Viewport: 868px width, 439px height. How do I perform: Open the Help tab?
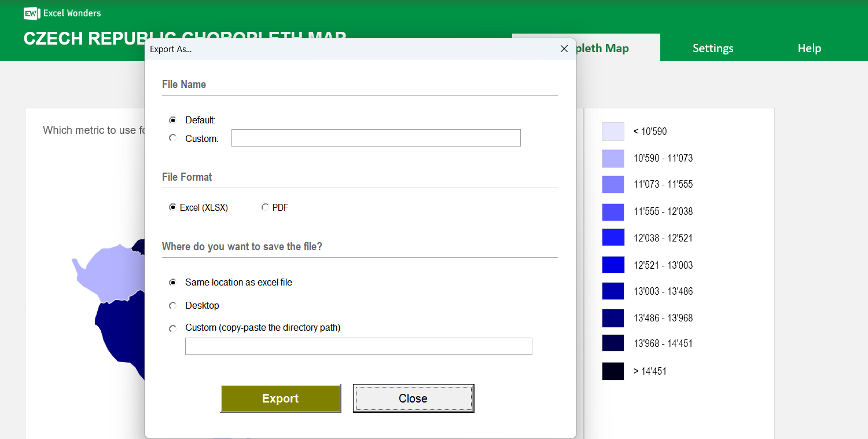click(x=809, y=49)
